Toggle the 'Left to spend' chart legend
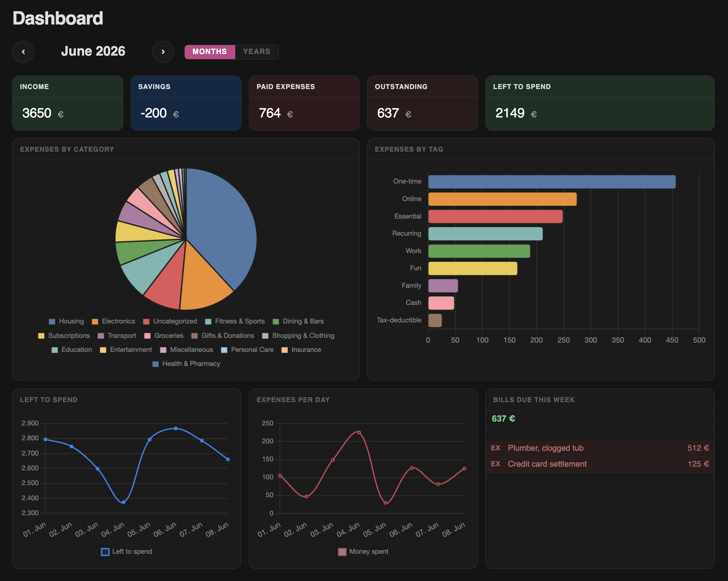Image resolution: width=728 pixels, height=581 pixels. pos(127,551)
